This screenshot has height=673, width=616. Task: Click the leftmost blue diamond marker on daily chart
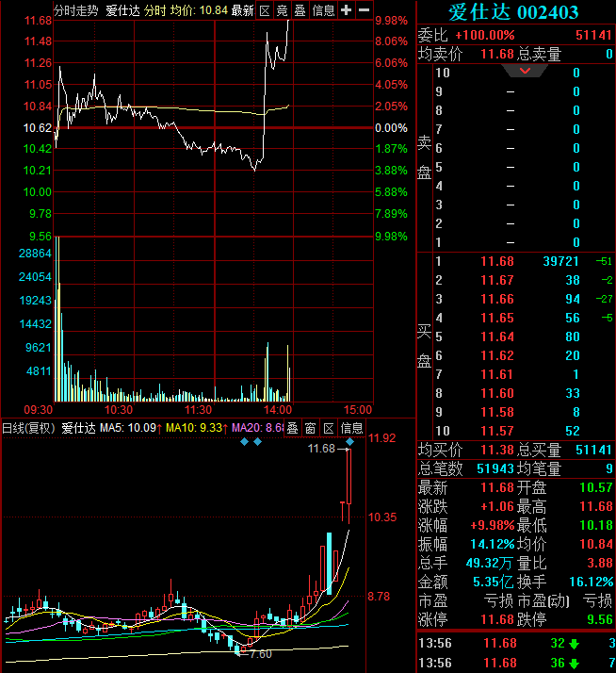pos(244,442)
